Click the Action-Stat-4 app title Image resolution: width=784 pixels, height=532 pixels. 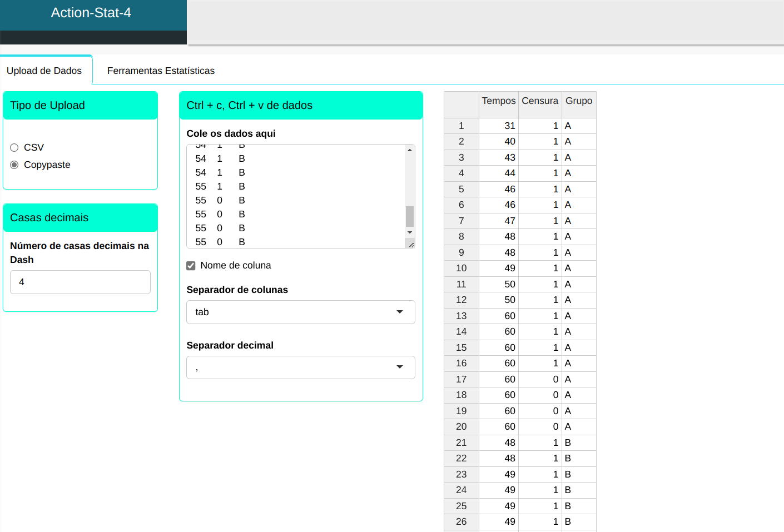[x=91, y=13]
